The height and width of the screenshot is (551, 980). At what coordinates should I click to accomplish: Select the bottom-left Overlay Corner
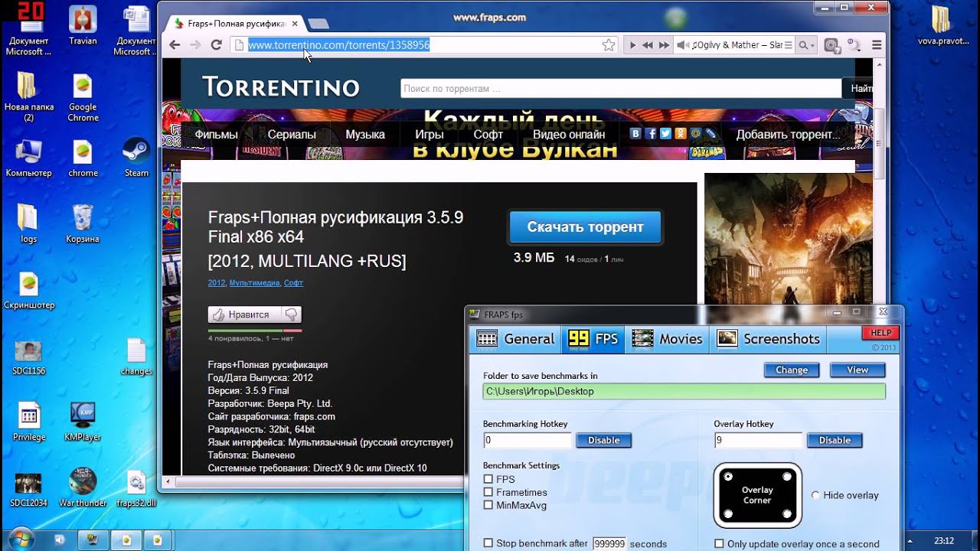tap(728, 514)
